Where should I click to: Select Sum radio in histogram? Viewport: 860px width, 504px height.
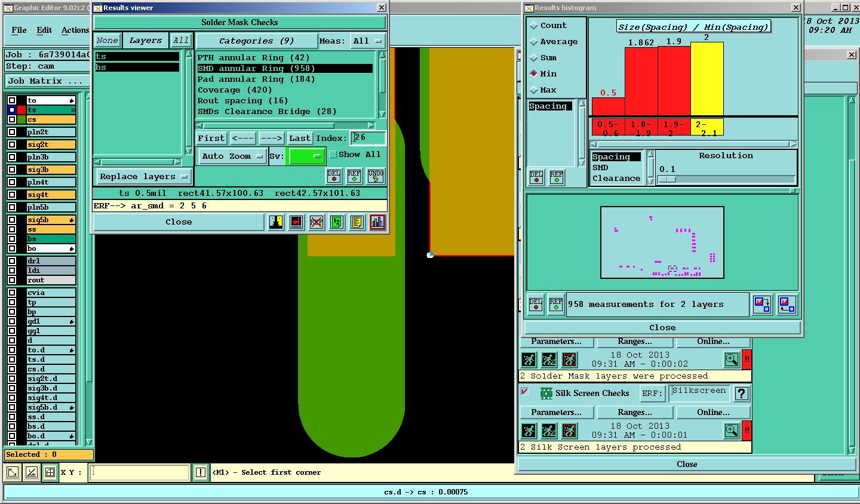pos(534,58)
